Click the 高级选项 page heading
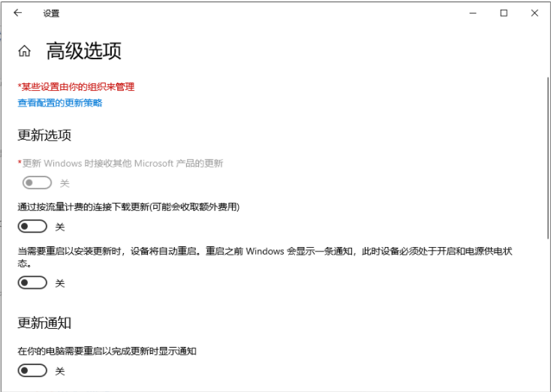The image size is (551, 392). [x=83, y=51]
